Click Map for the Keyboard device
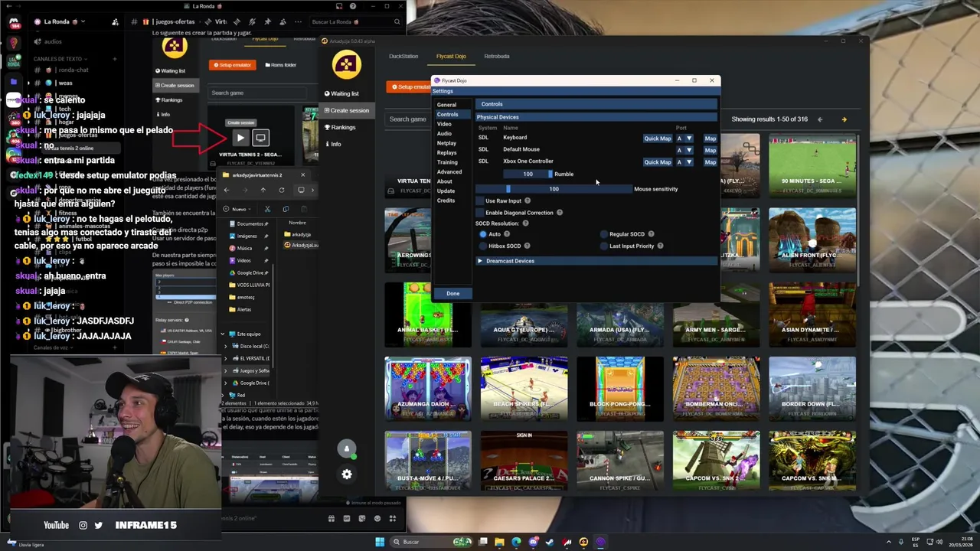Viewport: 980px width, 551px height. coord(710,139)
